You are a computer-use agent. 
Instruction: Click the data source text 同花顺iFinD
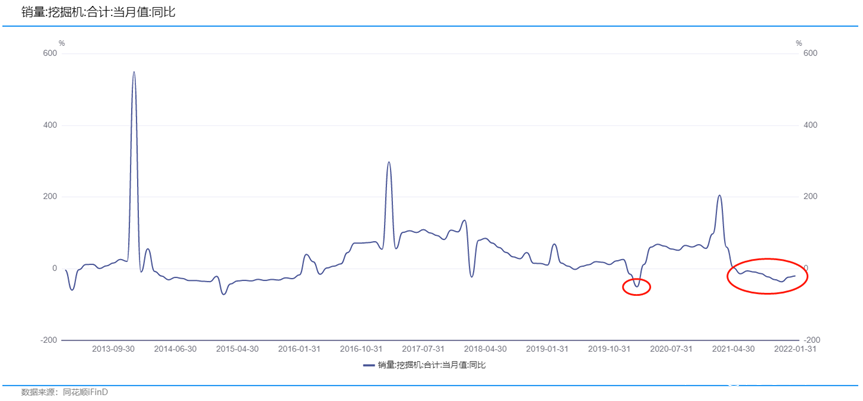pos(82,393)
